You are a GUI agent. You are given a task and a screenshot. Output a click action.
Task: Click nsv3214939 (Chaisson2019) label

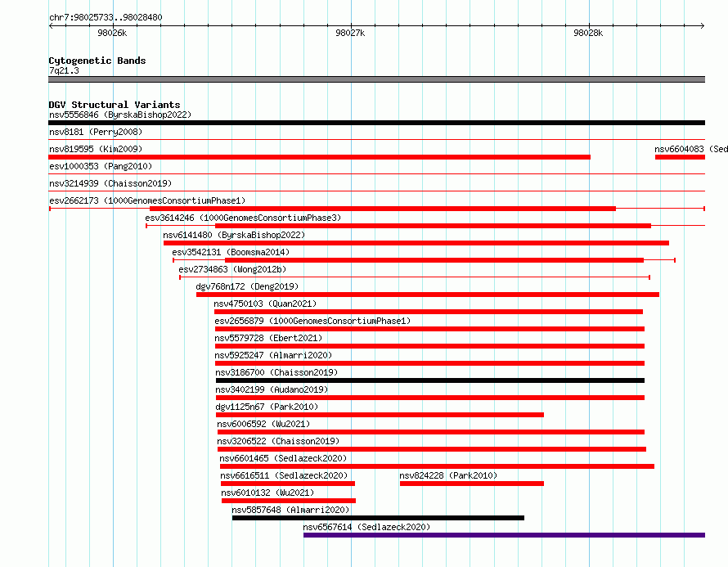[110, 183]
